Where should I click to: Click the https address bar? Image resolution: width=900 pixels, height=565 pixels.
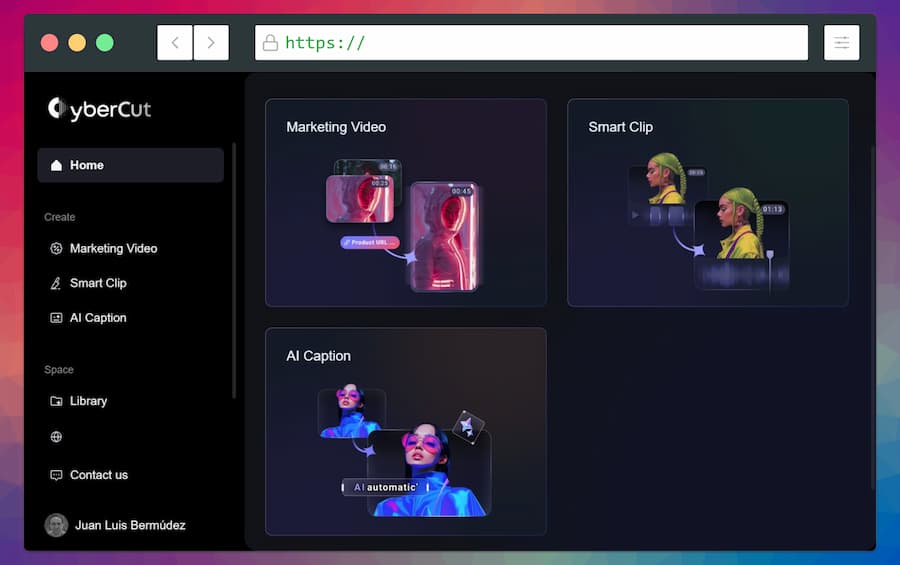532,42
